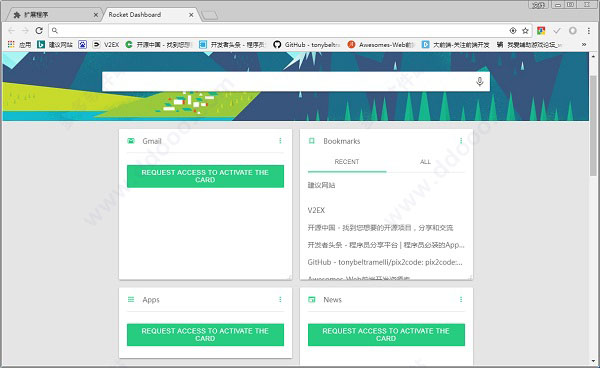The image size is (600, 368).
Task: Open the News card options menu
Action: pos(461,299)
